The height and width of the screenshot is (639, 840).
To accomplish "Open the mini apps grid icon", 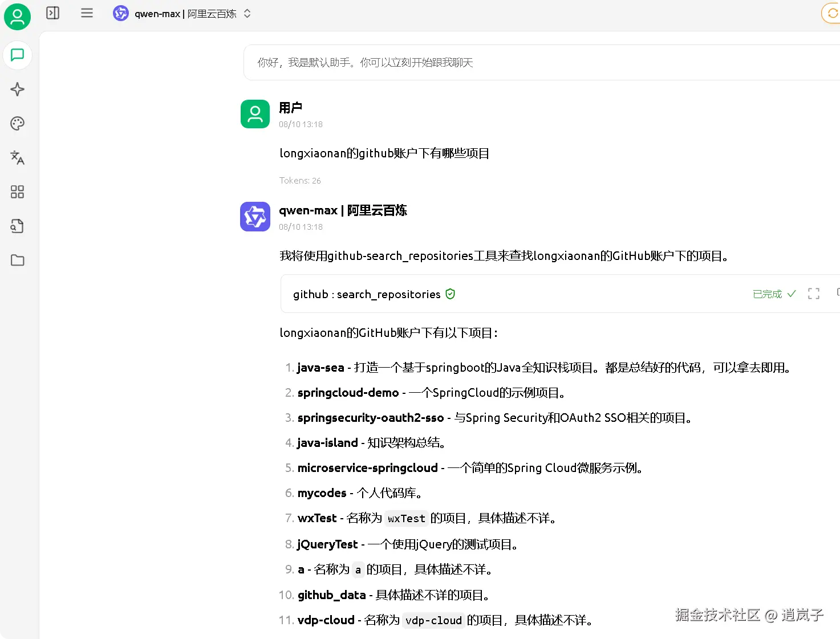I will (x=18, y=192).
